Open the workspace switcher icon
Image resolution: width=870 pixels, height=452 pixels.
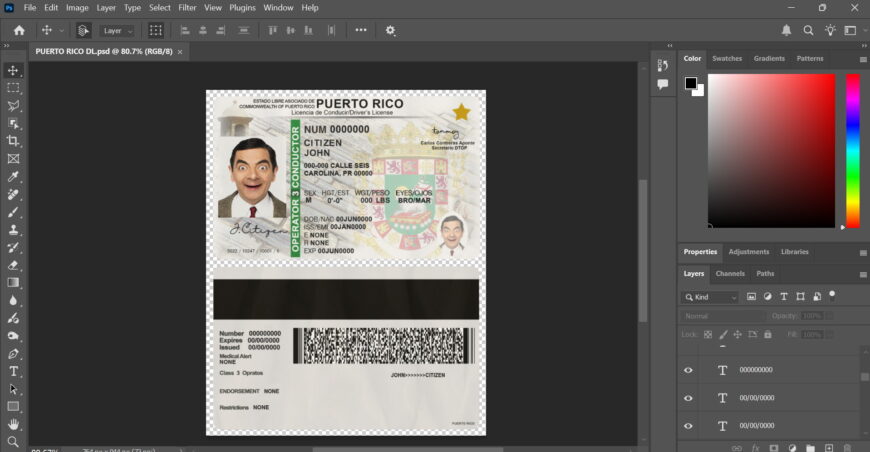pyautogui.click(x=850, y=31)
